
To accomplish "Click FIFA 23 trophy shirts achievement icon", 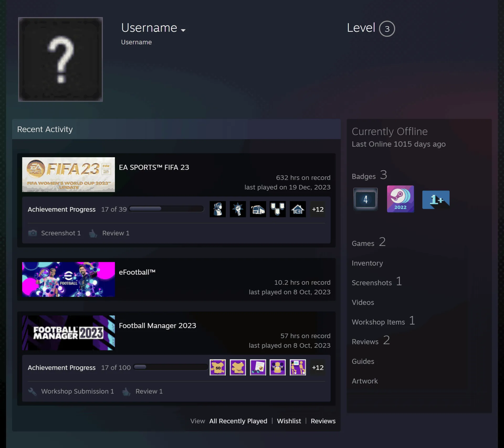I will tap(278, 209).
